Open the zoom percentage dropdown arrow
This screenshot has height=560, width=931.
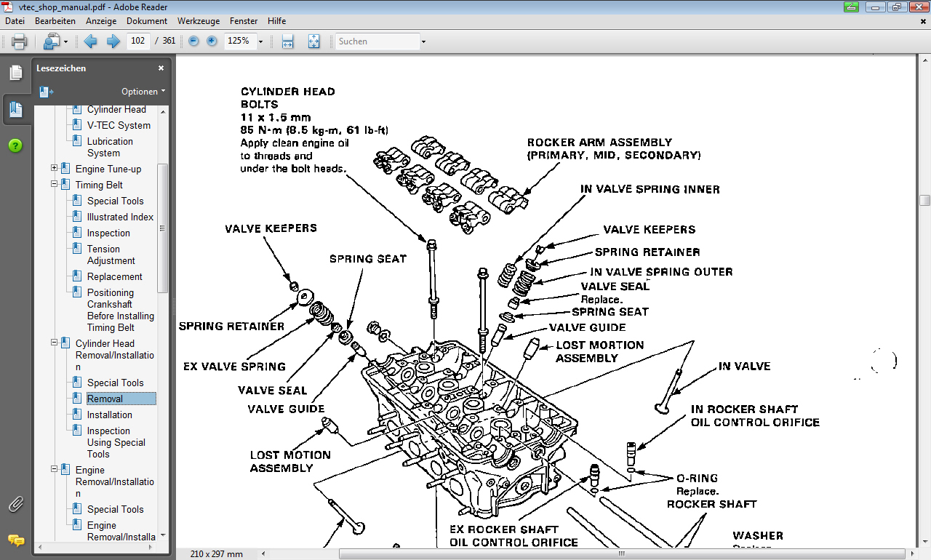[x=260, y=41]
